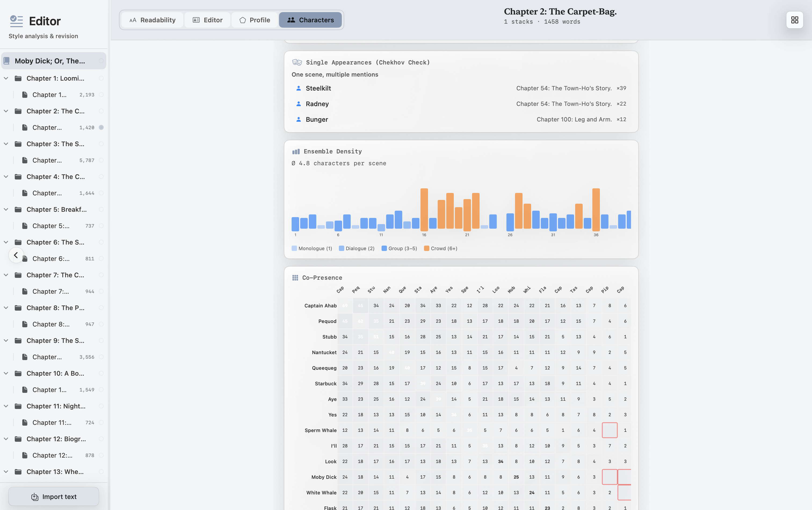Click the person icon next to Steelkilt
812x510 pixels.
[x=298, y=88]
